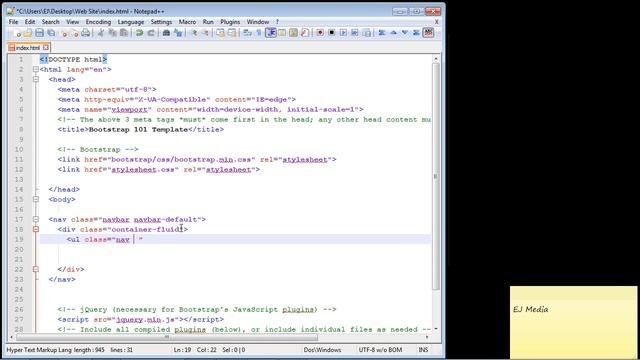This screenshot has height=360, width=640.
Task: Open the Plugins menu
Action: 230,22
